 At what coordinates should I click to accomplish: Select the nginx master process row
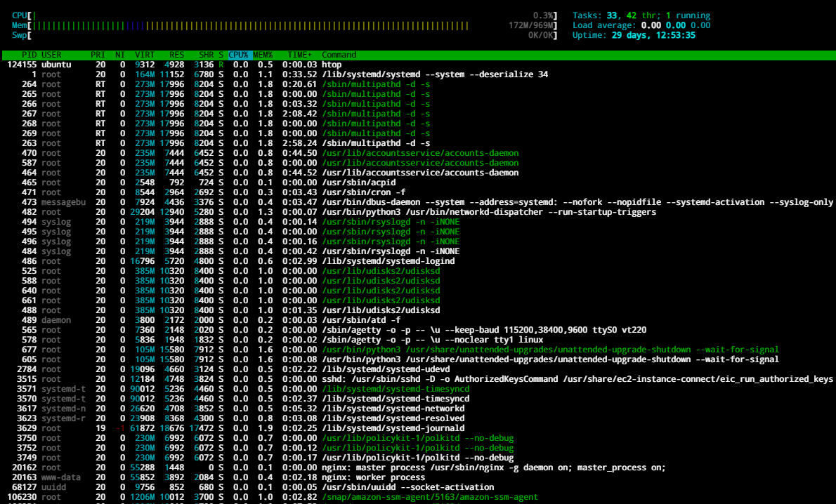tap(418, 467)
